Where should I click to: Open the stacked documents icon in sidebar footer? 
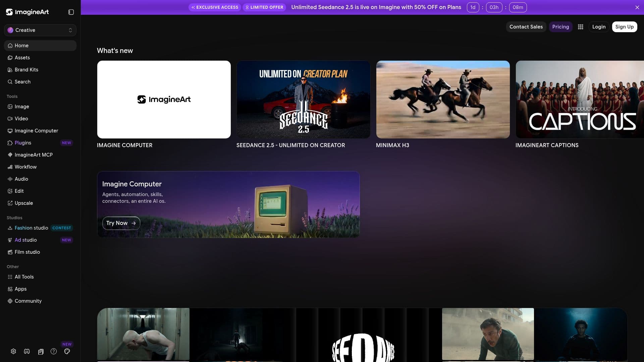click(41, 352)
